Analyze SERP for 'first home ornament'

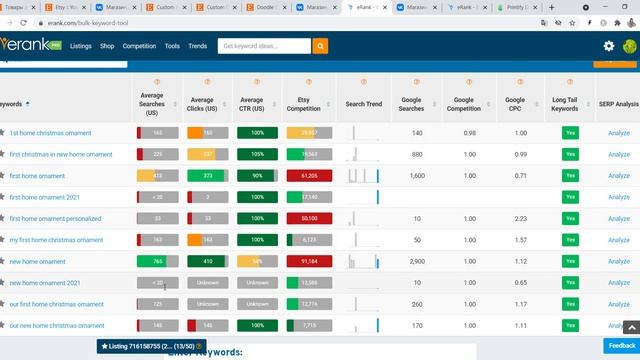619,176
